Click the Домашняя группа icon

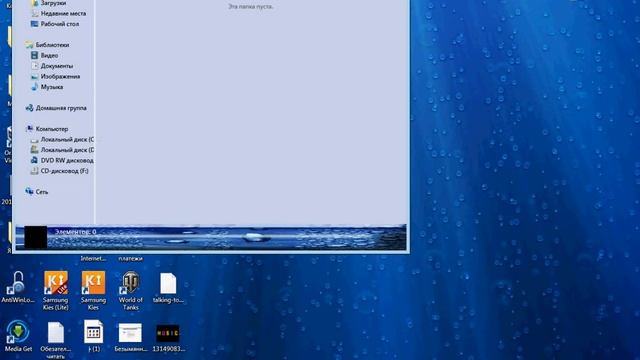click(29, 108)
